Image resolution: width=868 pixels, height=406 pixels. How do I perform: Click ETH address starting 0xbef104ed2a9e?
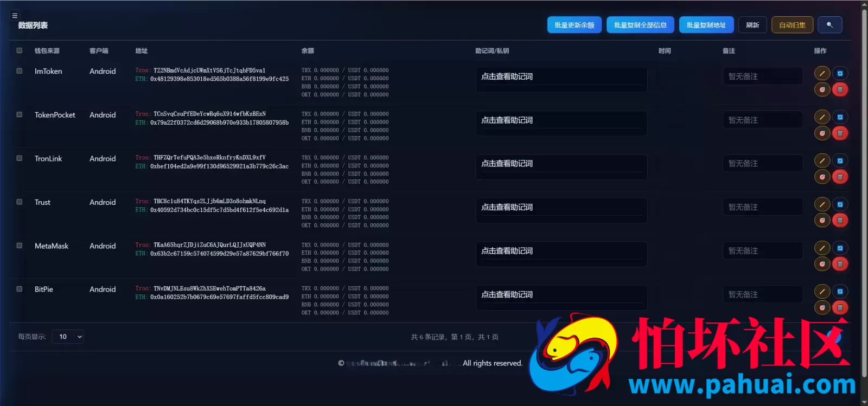click(219, 166)
